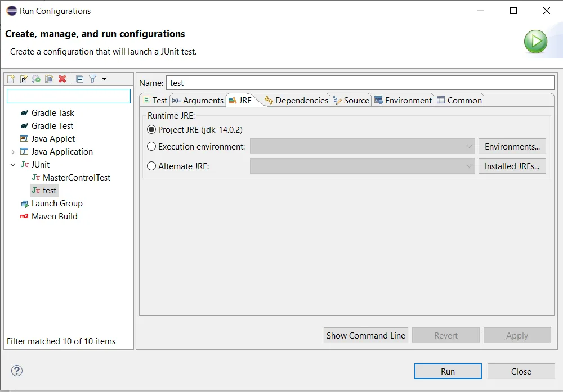Click the help icon in bottom corner

(x=16, y=371)
